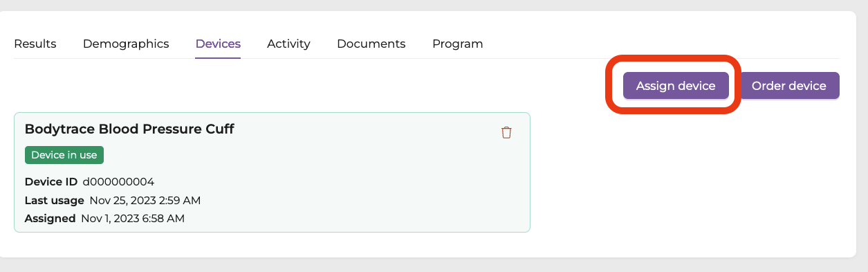Viewport: 868px width, 272px height.
Task: Go to the Activity tab
Action: click(288, 44)
